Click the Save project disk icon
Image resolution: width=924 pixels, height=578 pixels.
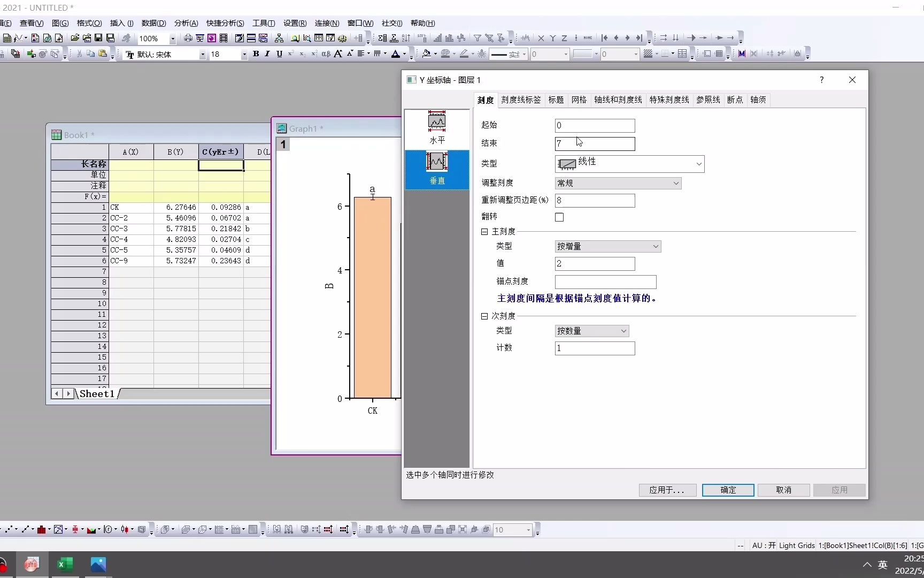pos(98,38)
